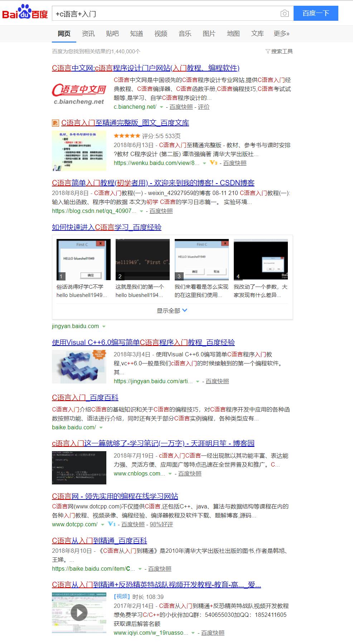The width and height of the screenshot is (353, 644).
Task: Switch to the 图片 tab
Action: 209,34
